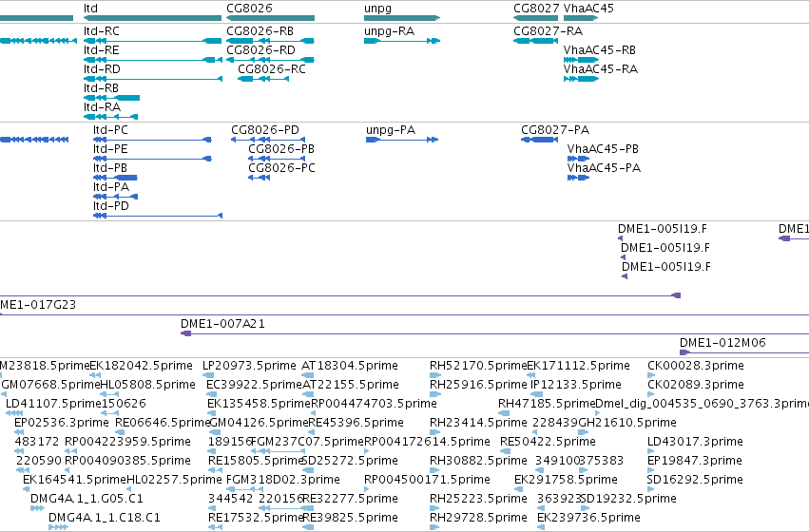Select EST RE50422.5prime
Viewport: 809px width, 532px height.
(548, 442)
